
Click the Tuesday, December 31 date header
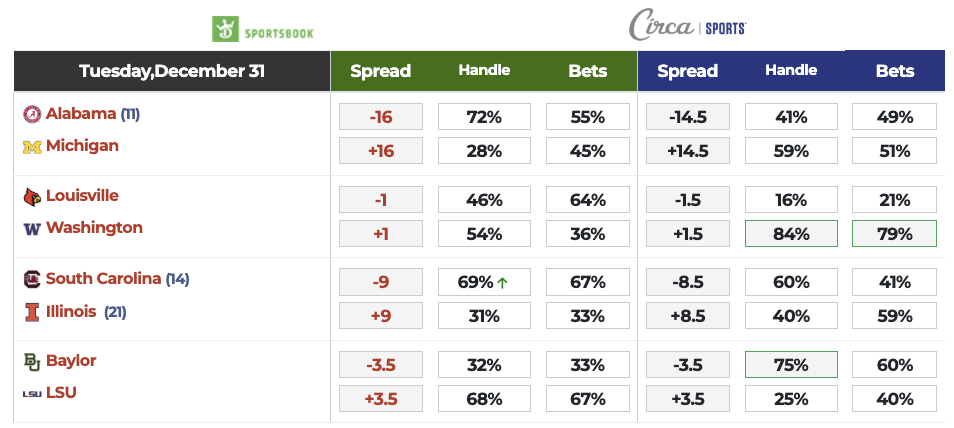click(170, 71)
